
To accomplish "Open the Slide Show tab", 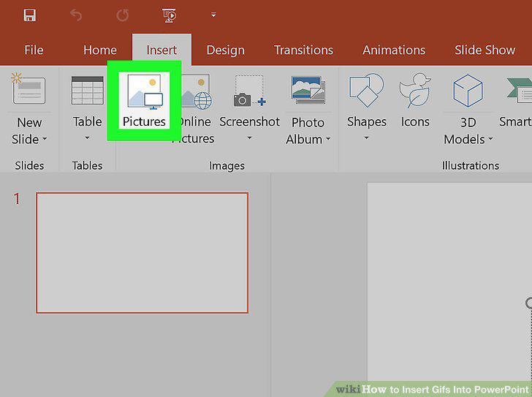I will [484, 50].
